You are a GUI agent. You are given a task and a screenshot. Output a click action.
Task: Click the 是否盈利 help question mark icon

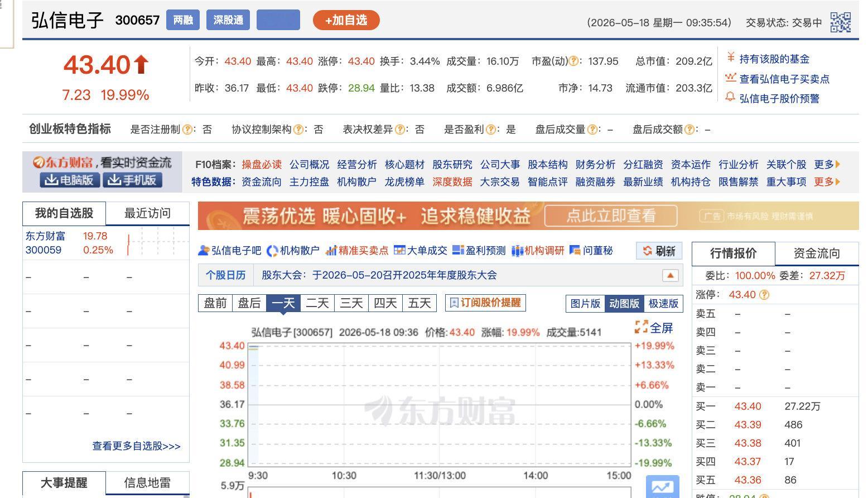pyautogui.click(x=490, y=130)
